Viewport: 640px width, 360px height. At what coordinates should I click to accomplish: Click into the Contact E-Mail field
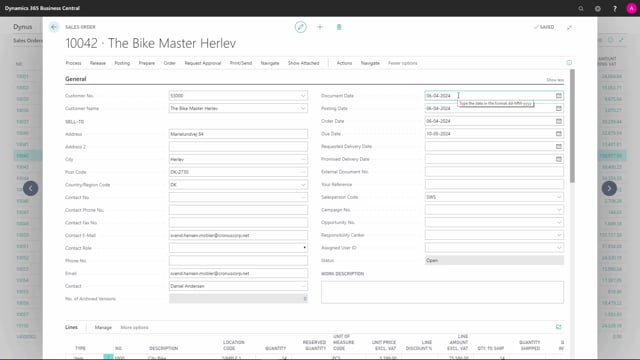[x=238, y=235]
